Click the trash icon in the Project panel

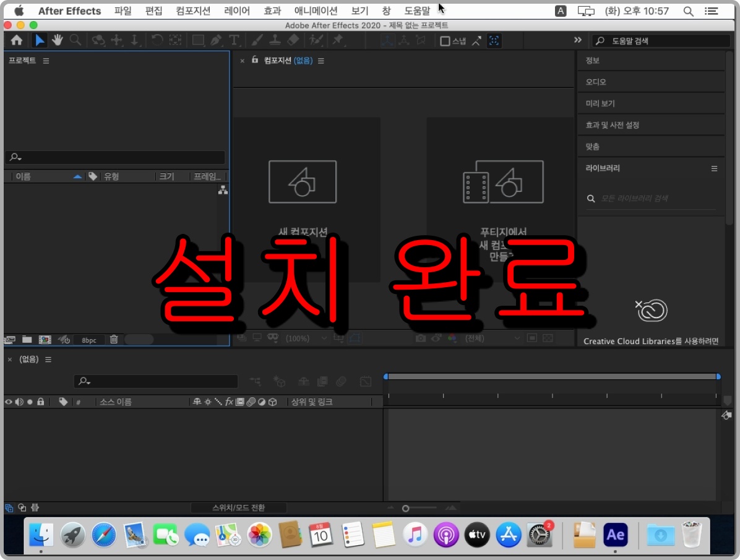pyautogui.click(x=114, y=339)
